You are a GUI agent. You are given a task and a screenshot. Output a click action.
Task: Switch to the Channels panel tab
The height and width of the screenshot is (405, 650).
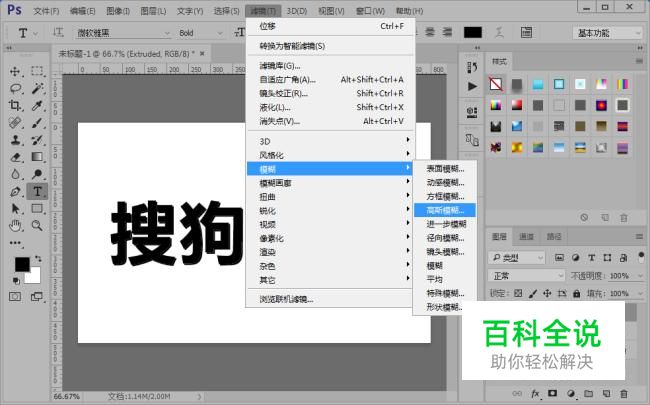tap(526, 236)
